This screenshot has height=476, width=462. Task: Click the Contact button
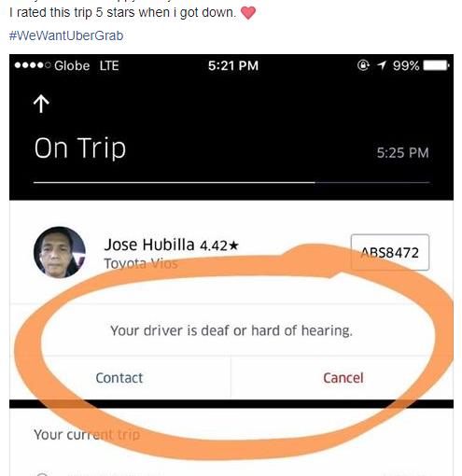pos(119,378)
